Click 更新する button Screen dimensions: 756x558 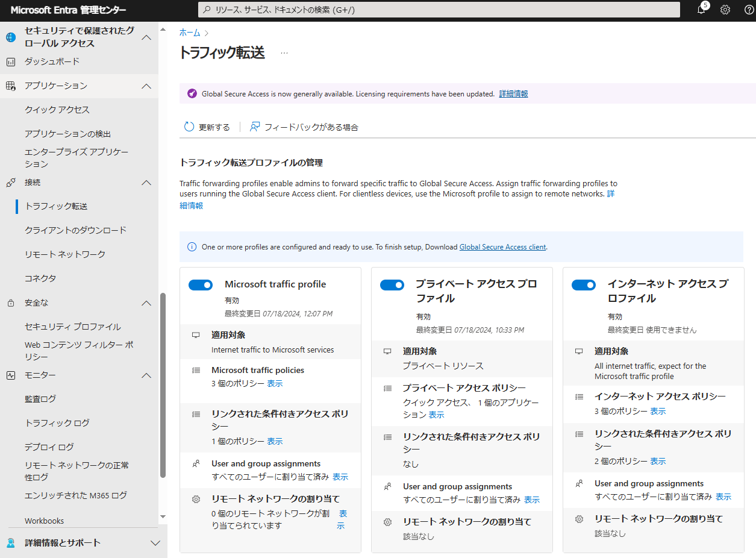[207, 127]
